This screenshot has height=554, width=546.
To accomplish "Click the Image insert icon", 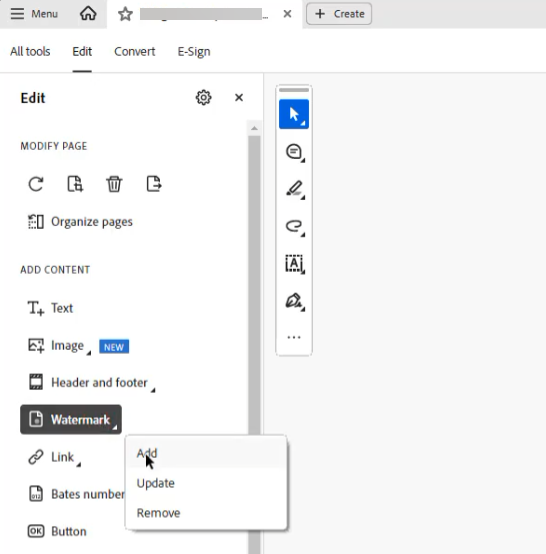I will tap(36, 345).
